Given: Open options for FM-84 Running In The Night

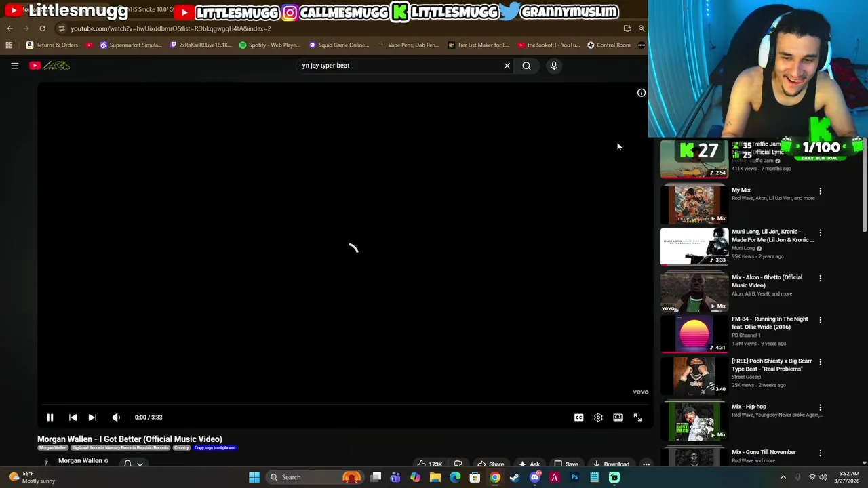Looking at the screenshot, I should pyautogui.click(x=820, y=320).
